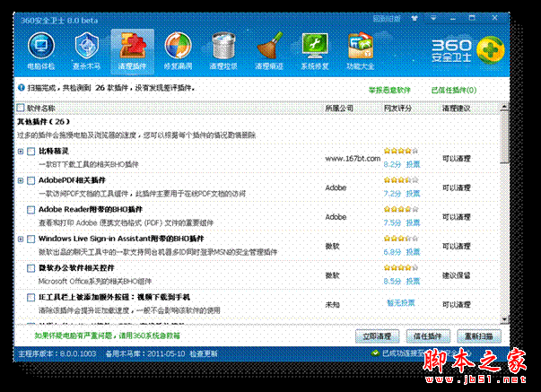Click the green cloud connection status icon
Screen dimensions: 541x392
click(x=375, y=353)
